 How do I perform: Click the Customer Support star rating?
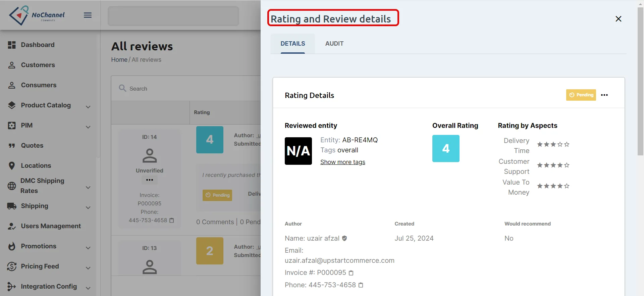[553, 165]
